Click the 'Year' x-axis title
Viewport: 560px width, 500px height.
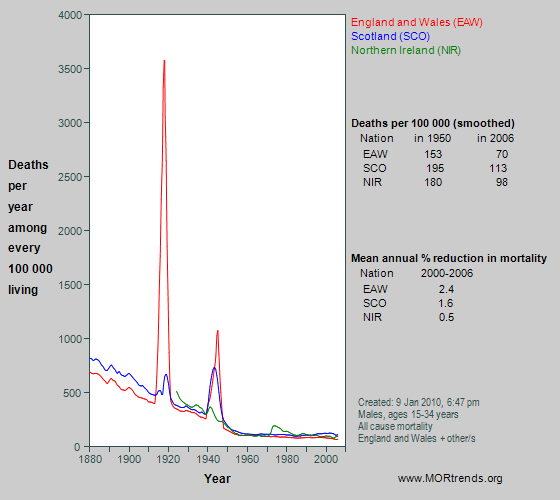click(218, 479)
